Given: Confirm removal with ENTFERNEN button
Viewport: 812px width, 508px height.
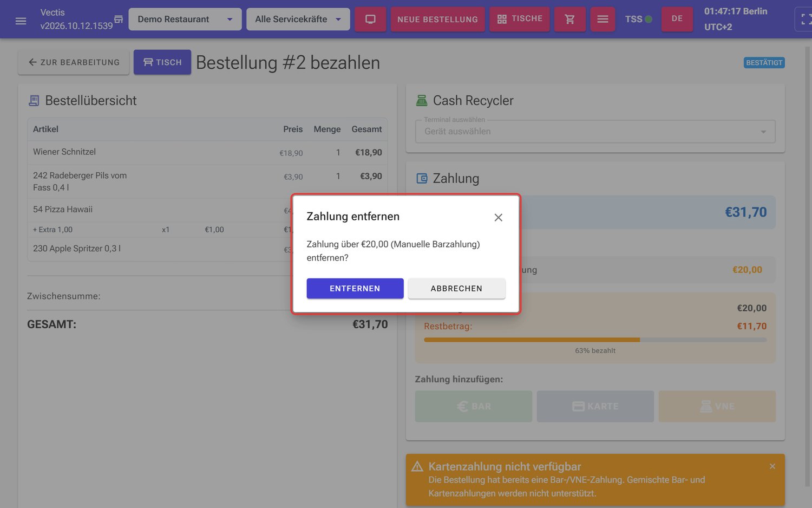Looking at the screenshot, I should point(355,289).
